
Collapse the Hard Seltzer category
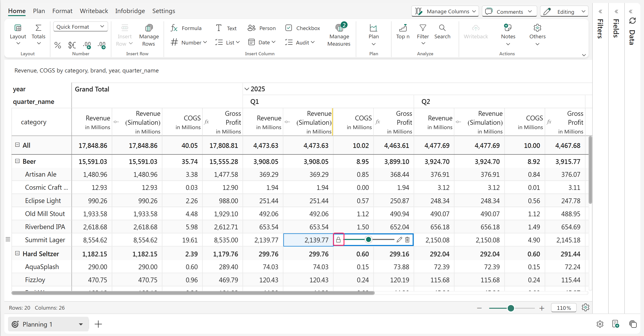tap(17, 253)
